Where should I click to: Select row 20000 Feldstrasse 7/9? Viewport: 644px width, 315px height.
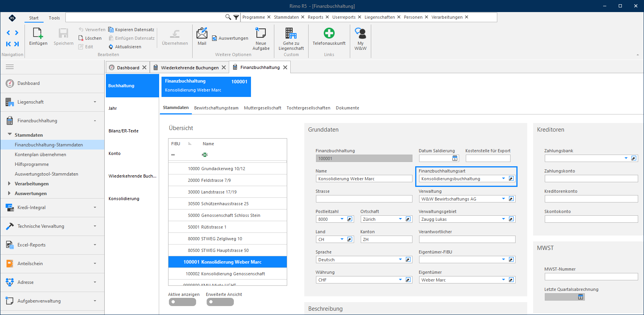(228, 180)
